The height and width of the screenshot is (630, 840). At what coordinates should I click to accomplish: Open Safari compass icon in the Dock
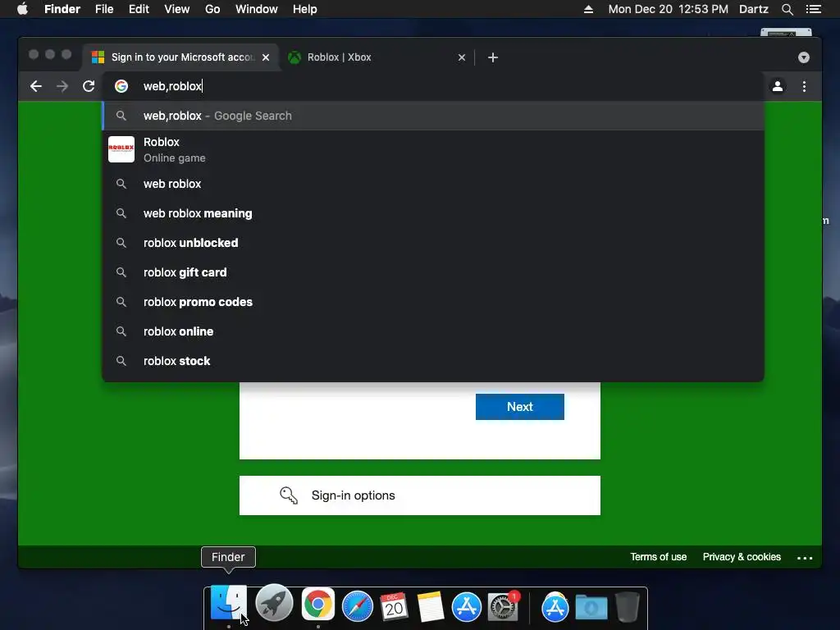pos(358,606)
